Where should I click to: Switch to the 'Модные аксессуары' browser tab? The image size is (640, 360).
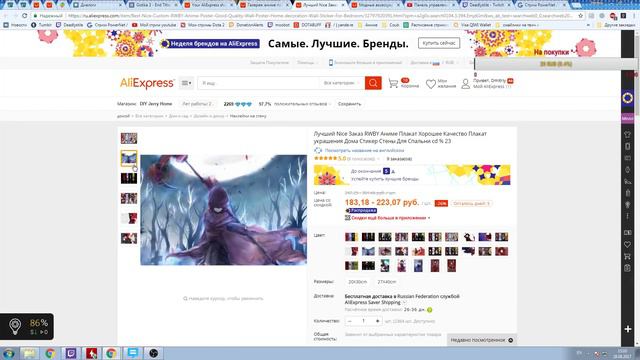pyautogui.click(x=375, y=5)
